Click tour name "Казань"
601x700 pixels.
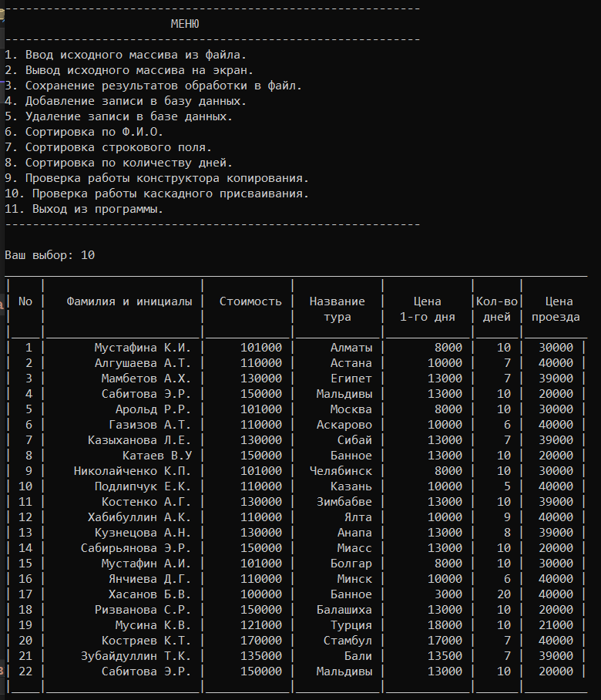(x=351, y=486)
